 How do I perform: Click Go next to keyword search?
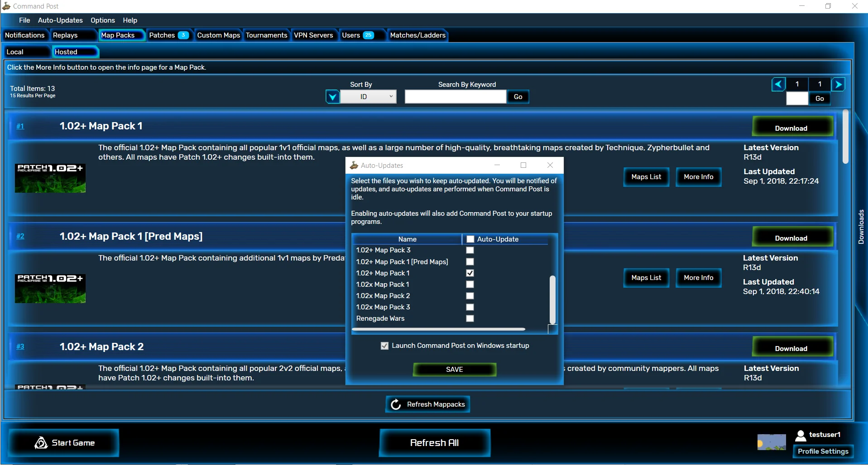coord(518,97)
